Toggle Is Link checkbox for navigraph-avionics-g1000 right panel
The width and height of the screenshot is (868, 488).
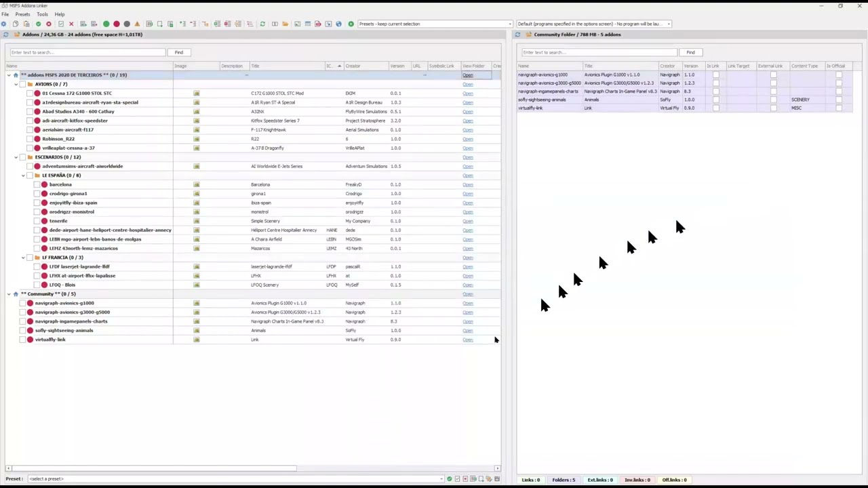click(715, 75)
